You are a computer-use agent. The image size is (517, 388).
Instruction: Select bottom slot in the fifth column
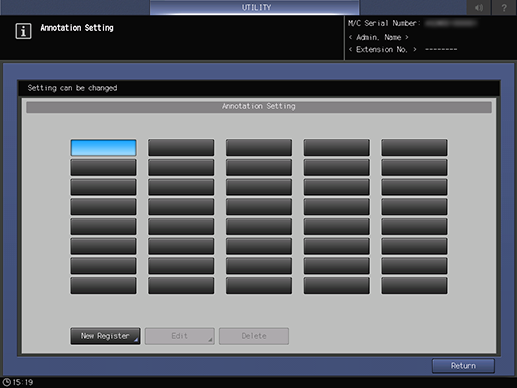[x=414, y=286]
